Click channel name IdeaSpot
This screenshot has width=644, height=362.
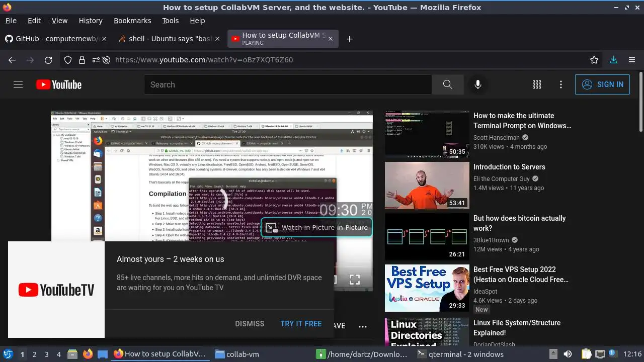(x=486, y=292)
